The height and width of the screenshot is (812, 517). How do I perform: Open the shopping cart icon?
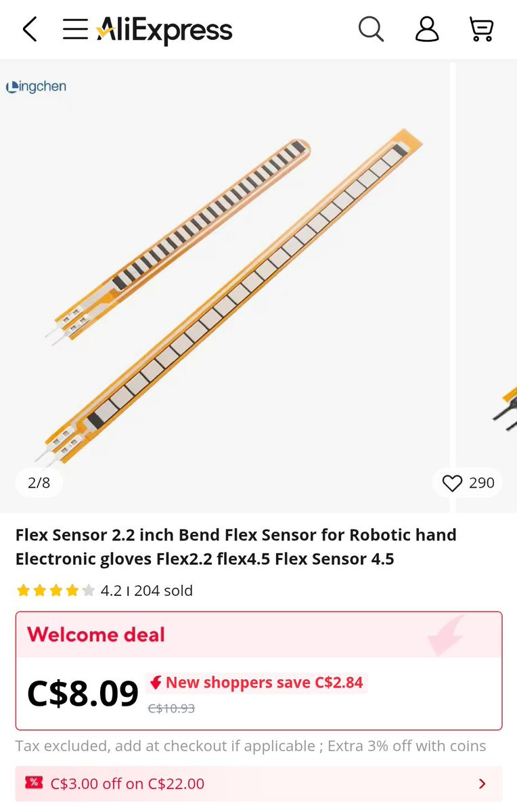[481, 29]
